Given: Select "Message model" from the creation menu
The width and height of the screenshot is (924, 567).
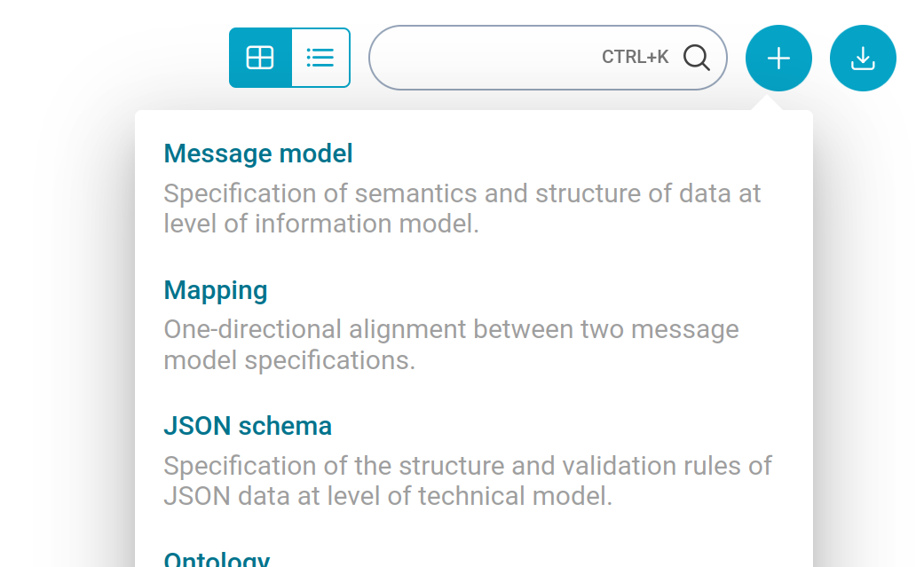Looking at the screenshot, I should pos(257,153).
